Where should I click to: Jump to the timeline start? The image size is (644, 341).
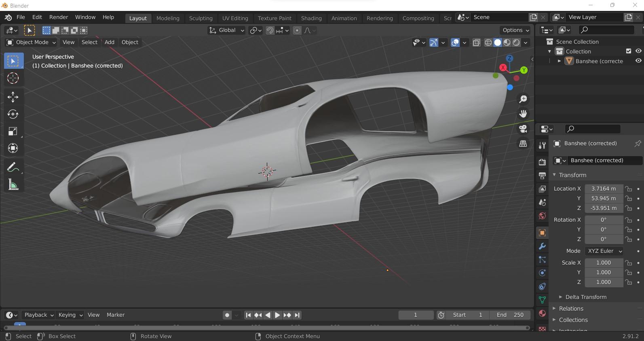[x=248, y=315]
